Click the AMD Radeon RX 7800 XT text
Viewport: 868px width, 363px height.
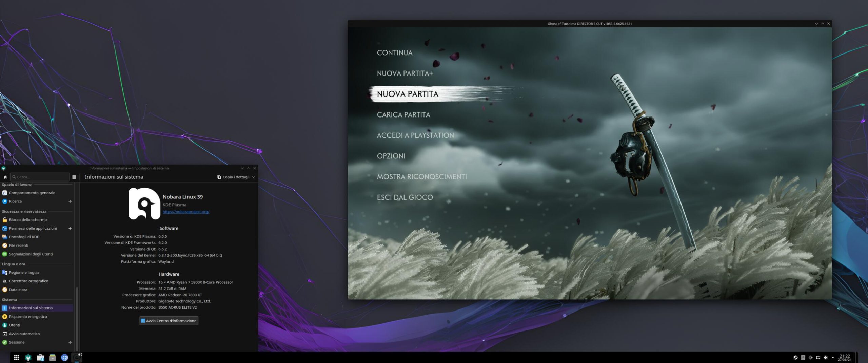pos(180,295)
